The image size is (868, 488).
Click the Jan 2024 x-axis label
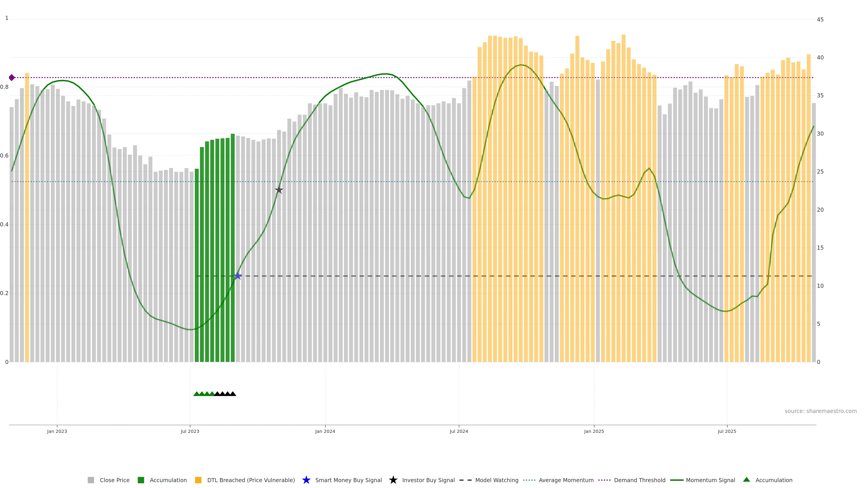pyautogui.click(x=325, y=431)
